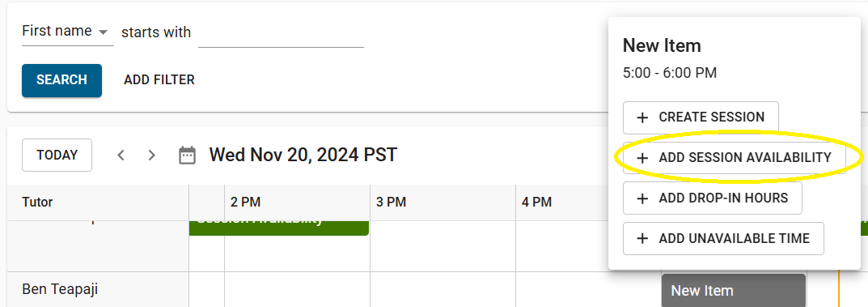
Task: Go to previous day with left chevron
Action: [121, 156]
